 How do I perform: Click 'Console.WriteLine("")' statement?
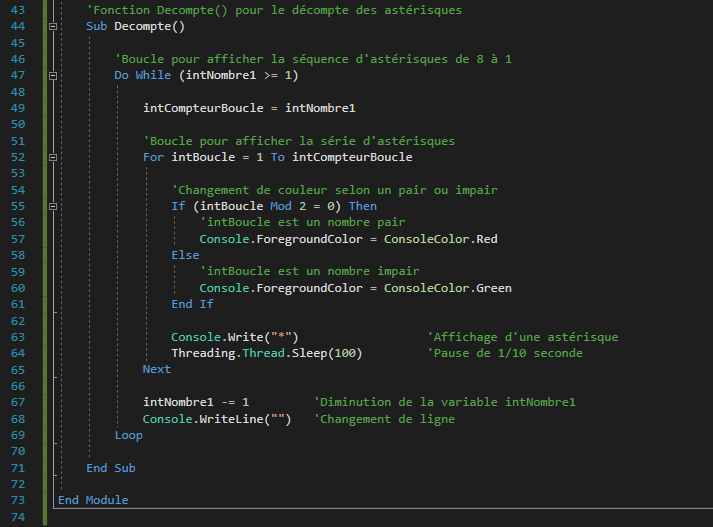pyautogui.click(x=217, y=419)
